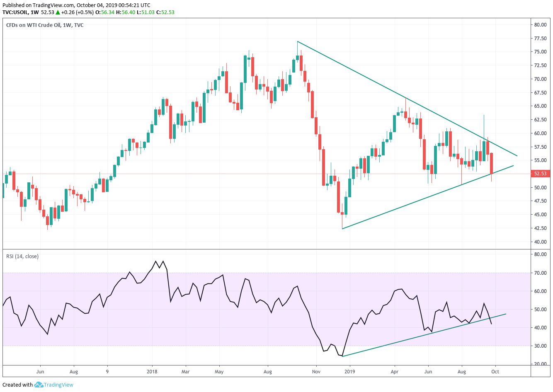Click the Oct label on time axis
Image resolution: width=553 pixels, height=392 pixels.
[x=495, y=372]
